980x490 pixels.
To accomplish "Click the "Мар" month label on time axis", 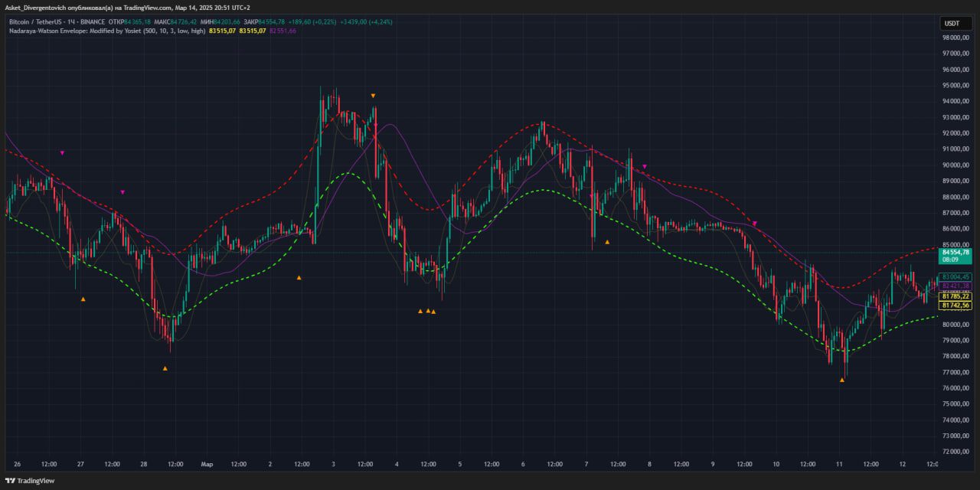I will coord(206,464).
